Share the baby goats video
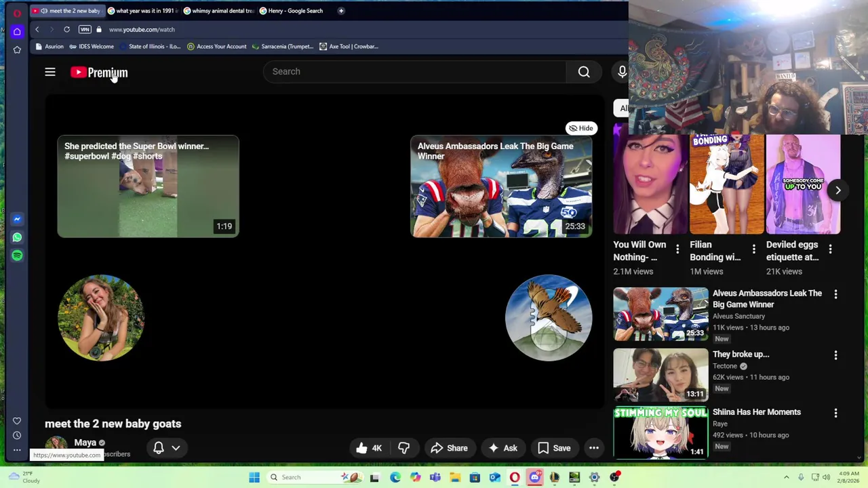The width and height of the screenshot is (868, 488). tap(449, 448)
